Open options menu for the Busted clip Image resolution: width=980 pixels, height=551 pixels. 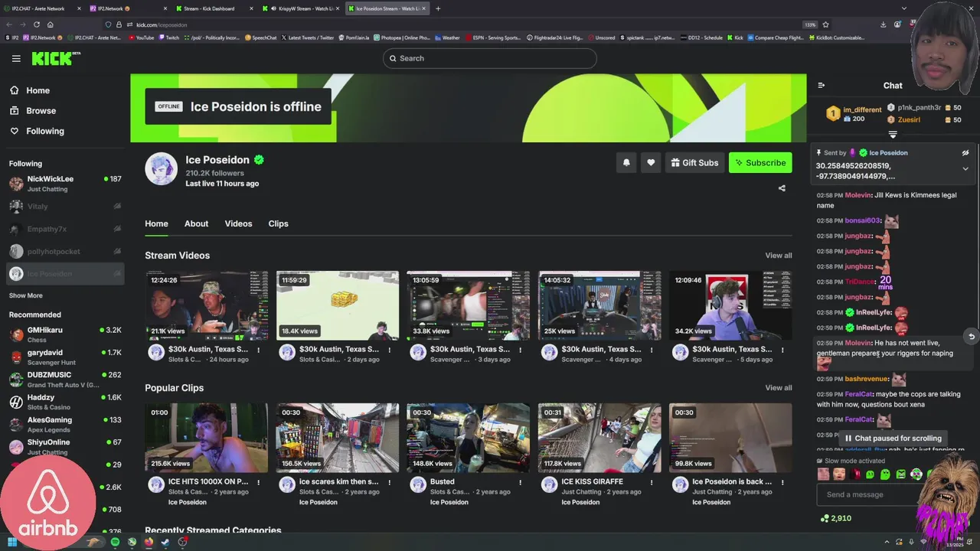[x=521, y=482]
